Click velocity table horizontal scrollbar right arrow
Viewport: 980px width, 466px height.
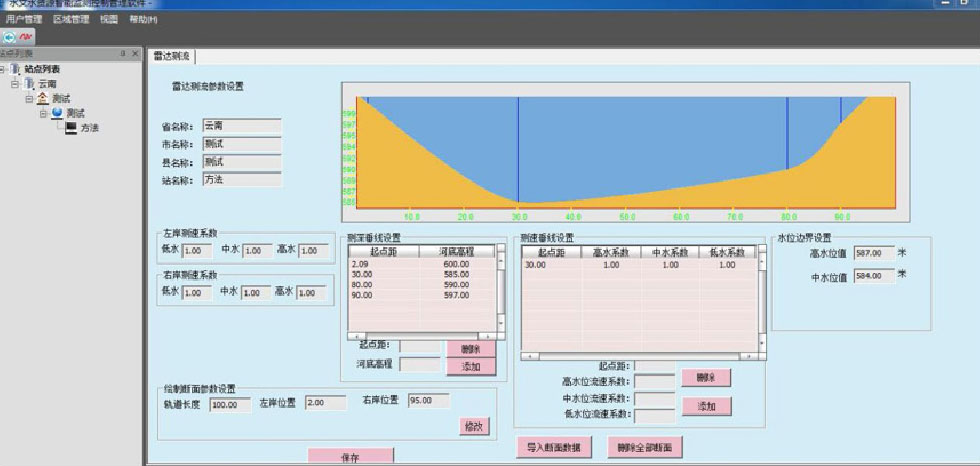pyautogui.click(x=747, y=356)
